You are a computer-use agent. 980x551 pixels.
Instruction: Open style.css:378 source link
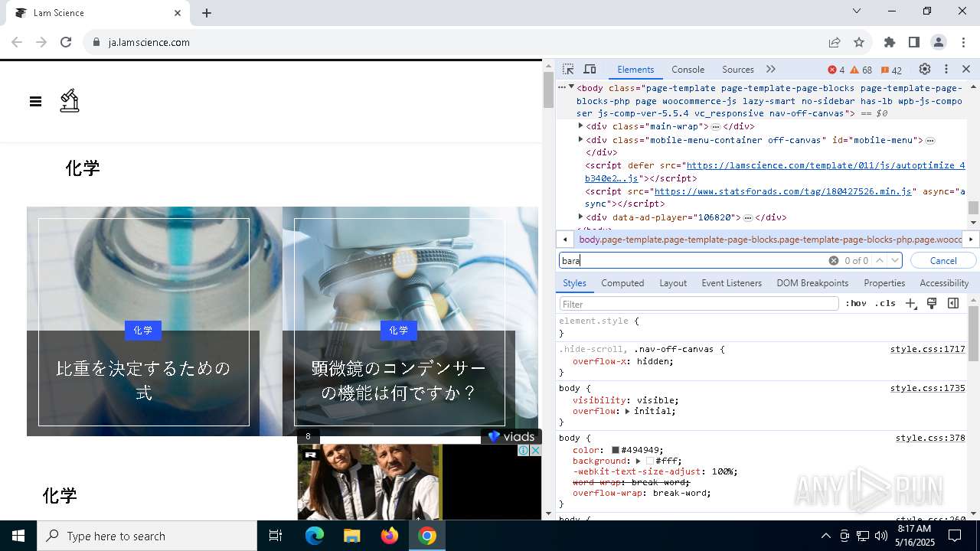(930, 439)
